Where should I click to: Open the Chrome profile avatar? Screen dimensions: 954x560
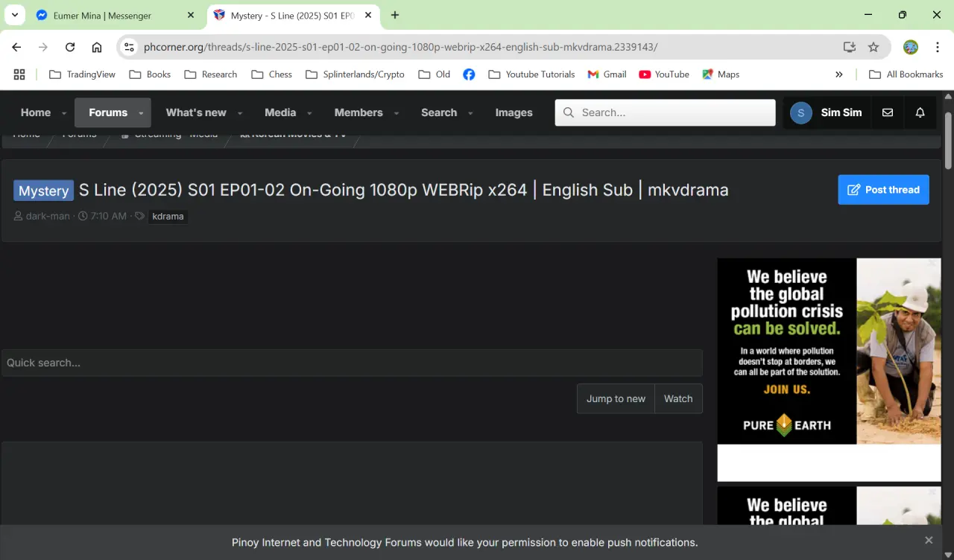(x=911, y=47)
